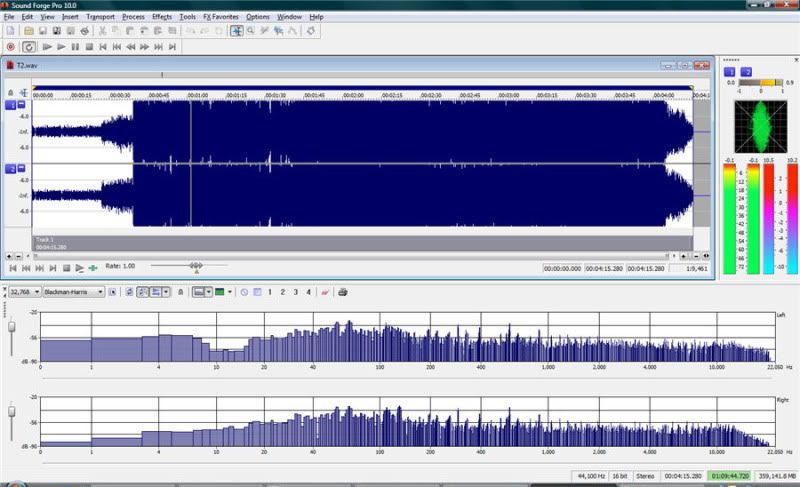This screenshot has height=487, width=800.
Task: Toggle meter channel 1 button
Action: pyautogui.click(x=730, y=72)
